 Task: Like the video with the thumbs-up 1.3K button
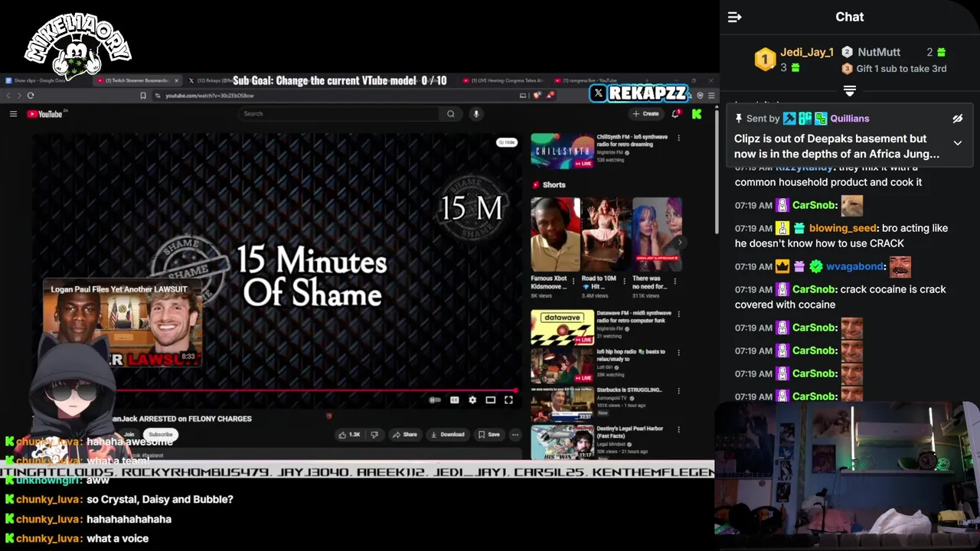(x=348, y=435)
